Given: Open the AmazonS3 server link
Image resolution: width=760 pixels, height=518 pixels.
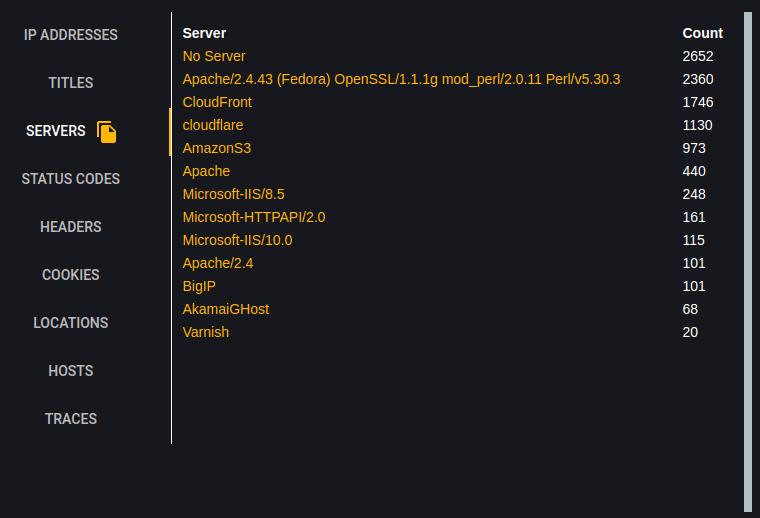Looking at the screenshot, I should coord(217,148).
